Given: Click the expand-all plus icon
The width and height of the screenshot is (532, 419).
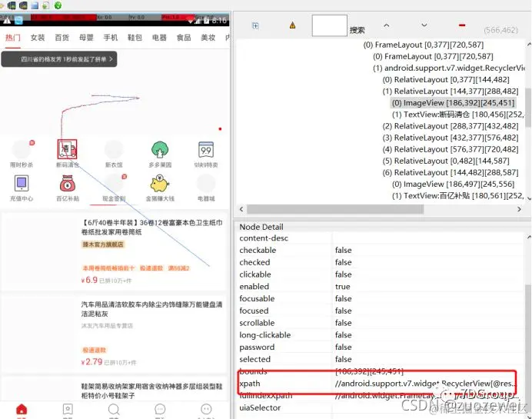Looking at the screenshot, I should [255, 26].
